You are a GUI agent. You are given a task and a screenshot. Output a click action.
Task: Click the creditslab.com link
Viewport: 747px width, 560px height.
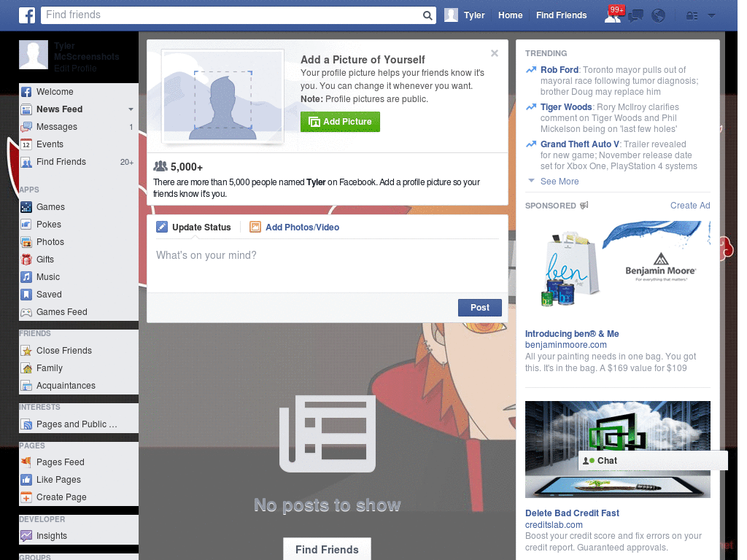click(x=554, y=525)
